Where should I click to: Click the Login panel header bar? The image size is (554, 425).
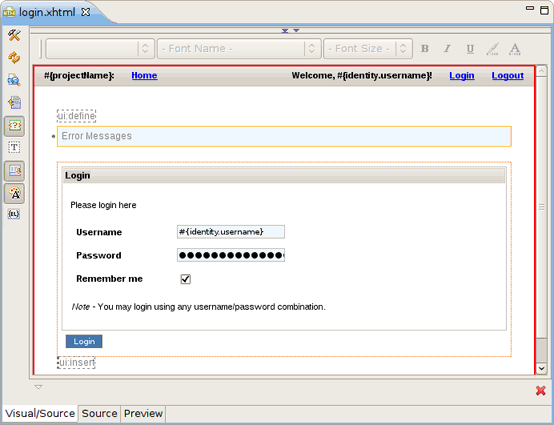tap(284, 176)
